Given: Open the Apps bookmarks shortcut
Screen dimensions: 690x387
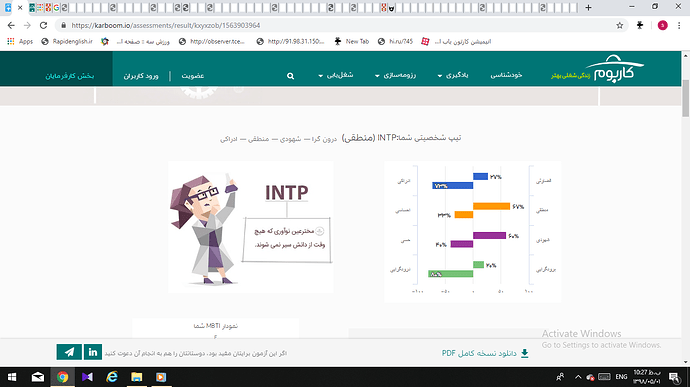Looking at the screenshot, I should [x=20, y=41].
